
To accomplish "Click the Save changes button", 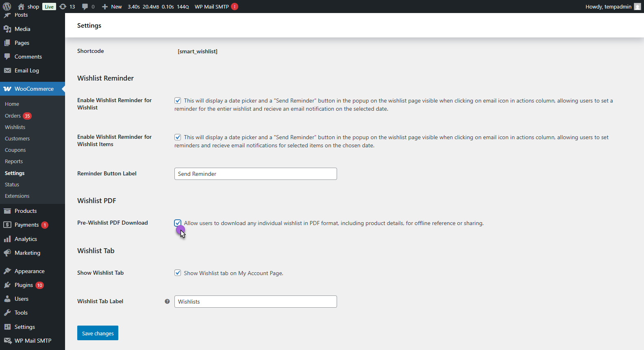I will 98,333.
